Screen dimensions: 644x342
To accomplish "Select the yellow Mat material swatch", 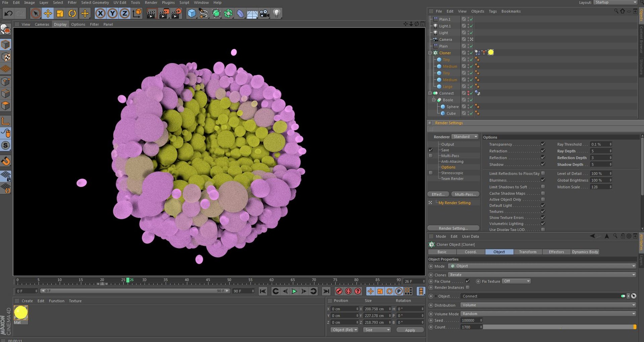I will tap(21, 313).
